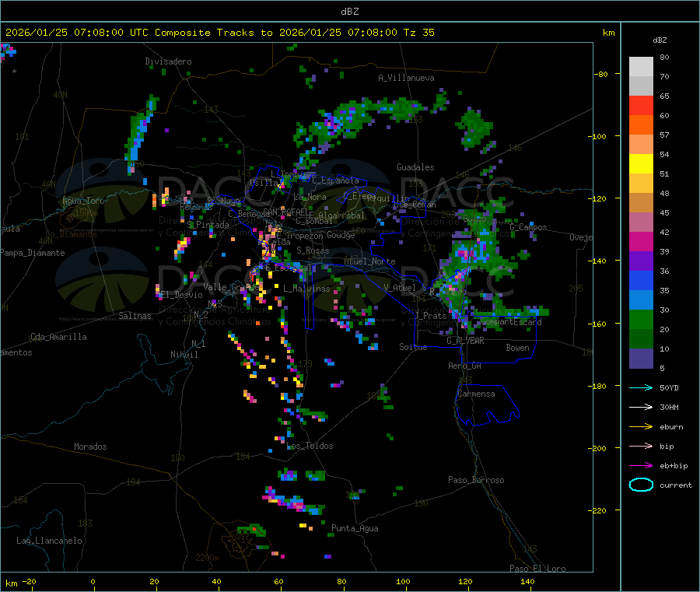Click the 'L_Malvinas' map label
The image size is (700, 592).
pyautogui.click(x=306, y=289)
